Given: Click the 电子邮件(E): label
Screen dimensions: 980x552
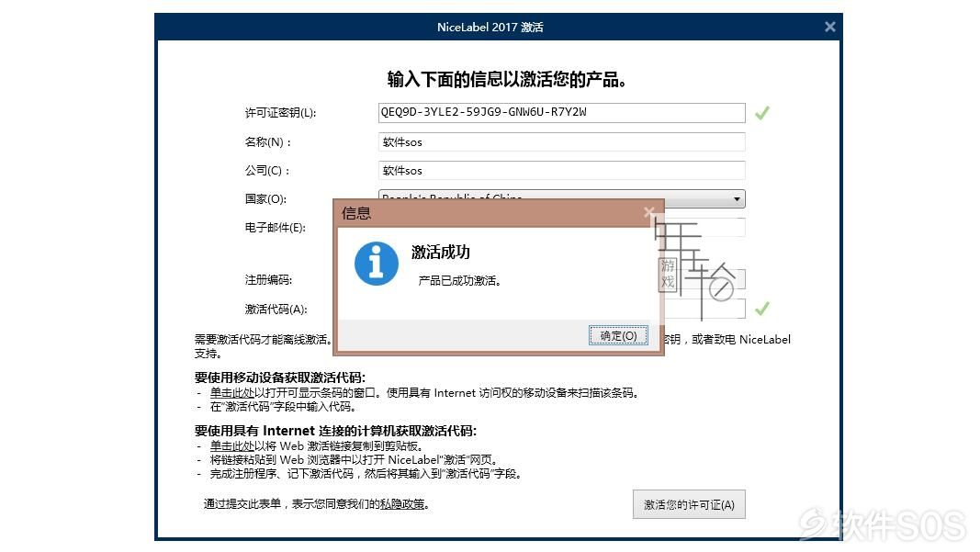Looking at the screenshot, I should pos(275,228).
